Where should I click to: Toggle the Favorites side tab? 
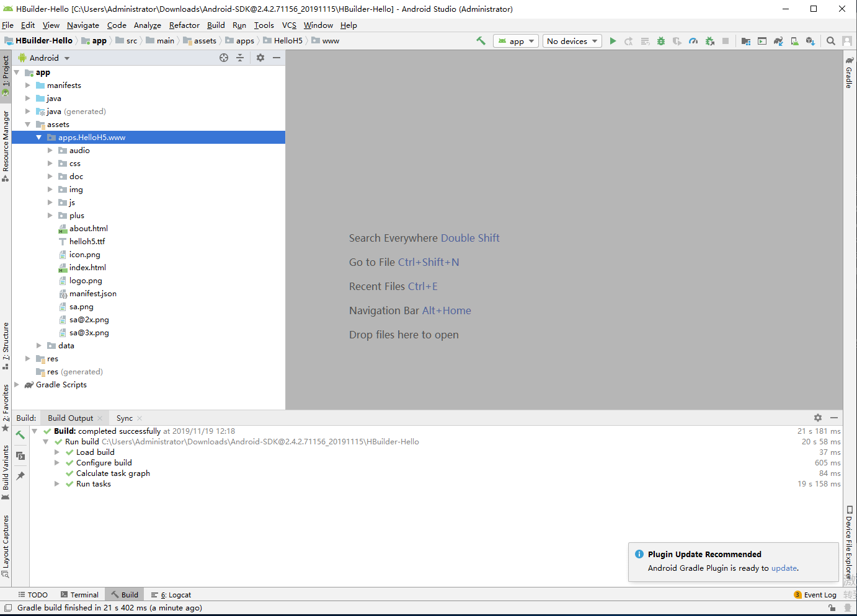[6, 408]
